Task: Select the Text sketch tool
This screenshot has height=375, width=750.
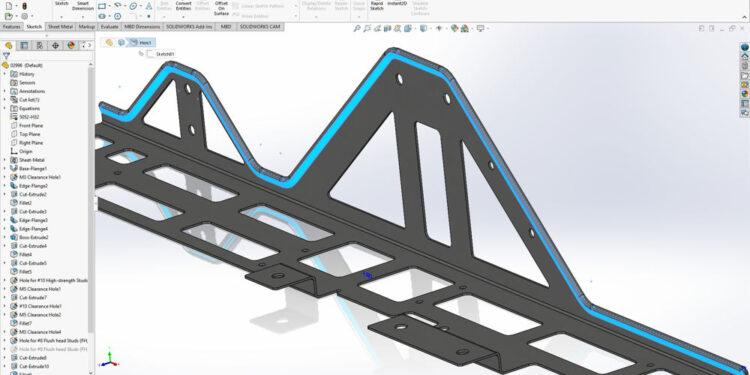Action: 149,6
